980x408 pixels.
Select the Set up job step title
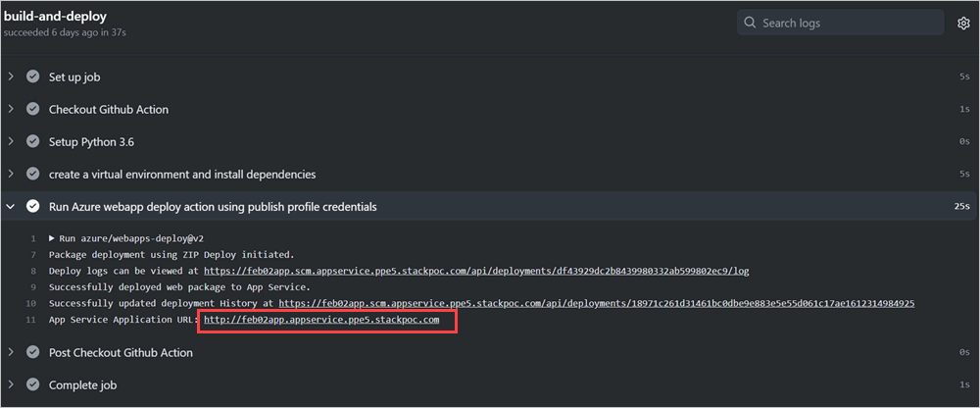(x=74, y=76)
